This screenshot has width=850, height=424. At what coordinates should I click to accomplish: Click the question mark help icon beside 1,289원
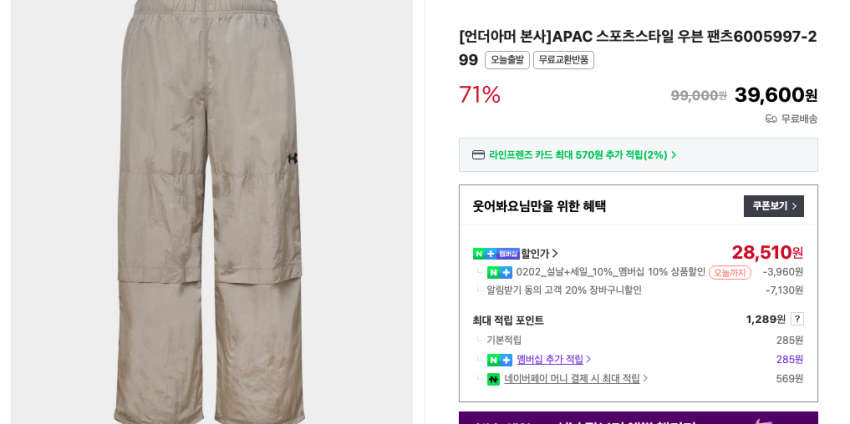tap(797, 319)
